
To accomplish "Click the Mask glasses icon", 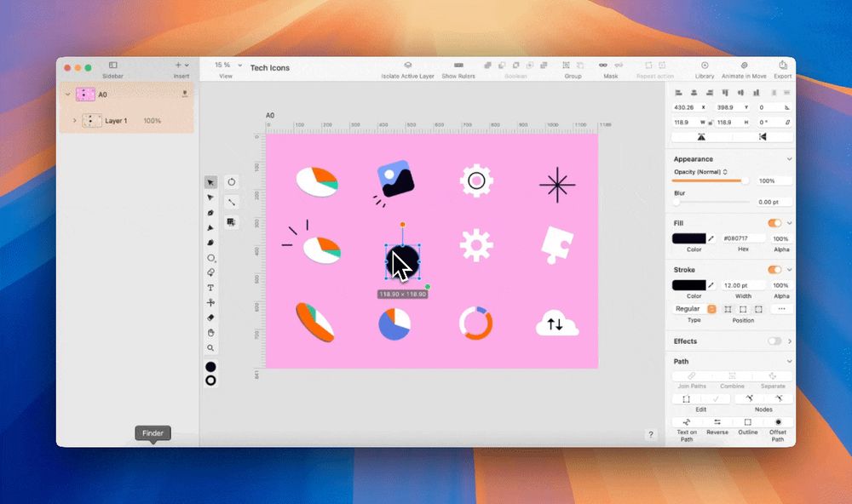I will click(x=603, y=66).
